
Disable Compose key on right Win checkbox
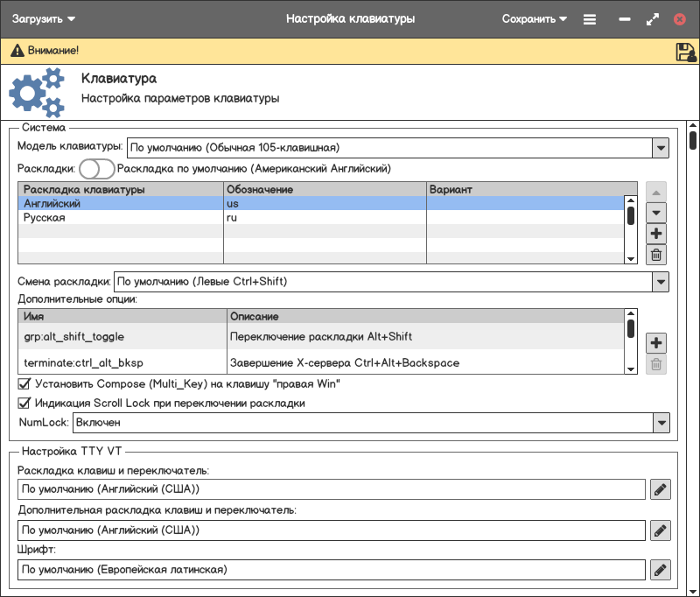(x=24, y=383)
